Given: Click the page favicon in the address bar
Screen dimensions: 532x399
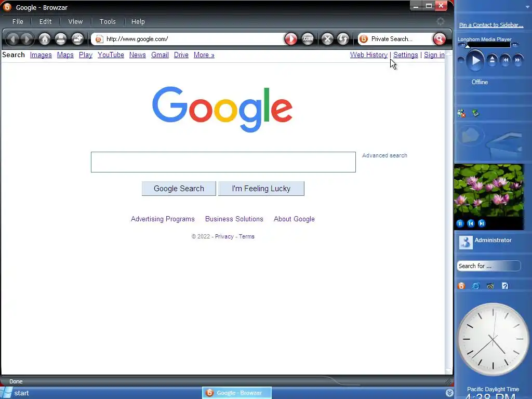Looking at the screenshot, I should [99, 39].
